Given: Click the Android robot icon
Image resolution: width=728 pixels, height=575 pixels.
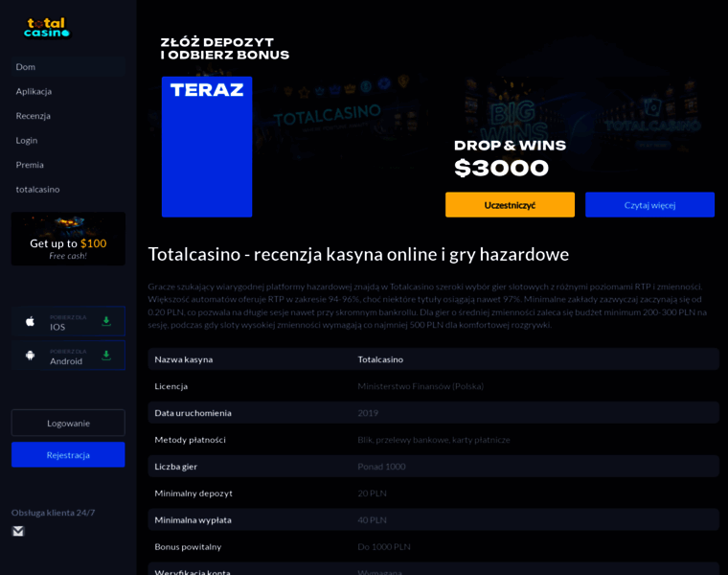Looking at the screenshot, I should (x=31, y=356).
